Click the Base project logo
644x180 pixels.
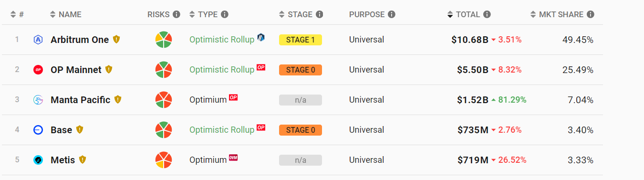pyautogui.click(x=39, y=130)
